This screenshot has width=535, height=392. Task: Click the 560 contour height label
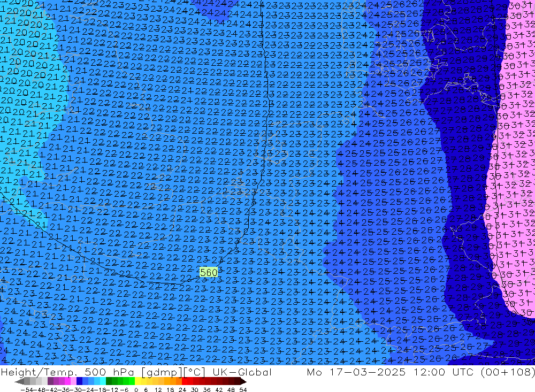pos(209,272)
